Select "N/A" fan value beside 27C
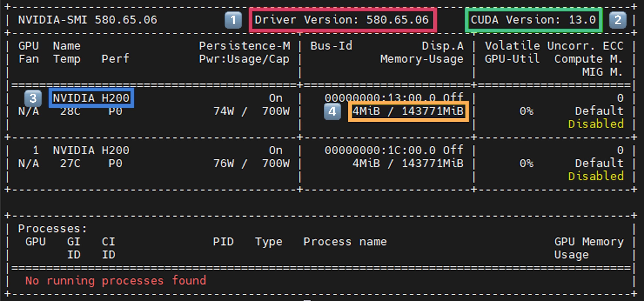Screen dimensions: 644x301 (29, 164)
